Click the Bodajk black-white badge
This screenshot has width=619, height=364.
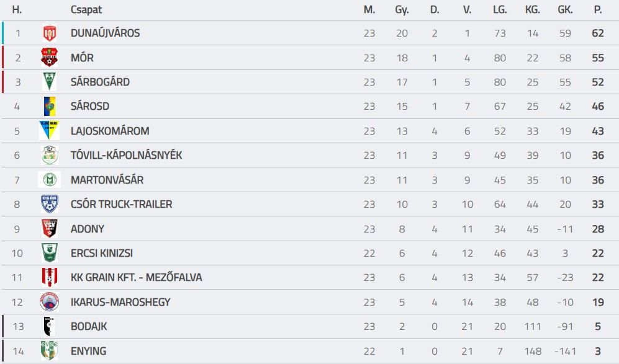[x=49, y=326]
